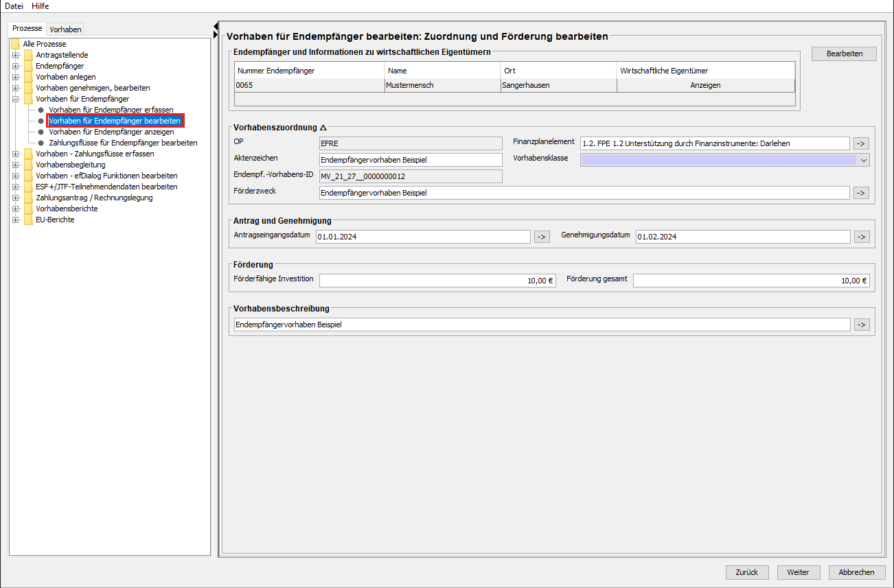Expand Vorhaben genehmigen, bearbeiten node
894x588 pixels.
[15, 88]
